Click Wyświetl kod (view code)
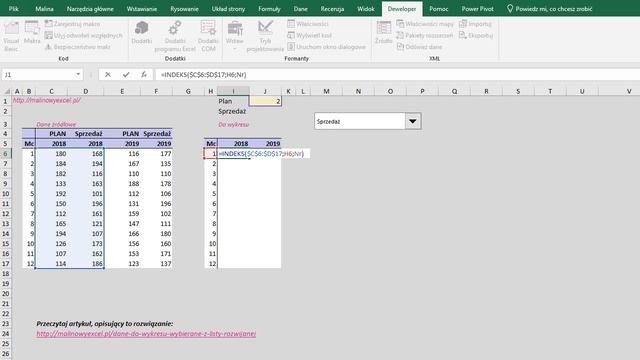This screenshot has width=640, height=360. coord(309,36)
